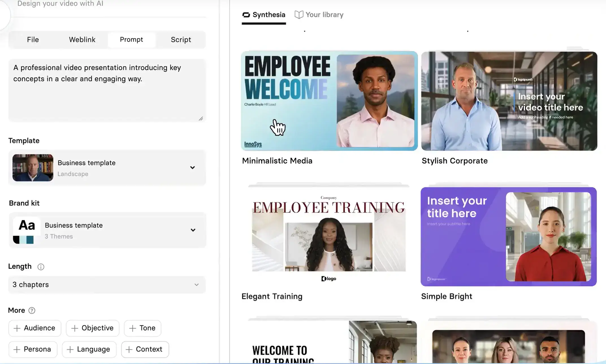Click the plus icon on Persona chip

[17, 350]
